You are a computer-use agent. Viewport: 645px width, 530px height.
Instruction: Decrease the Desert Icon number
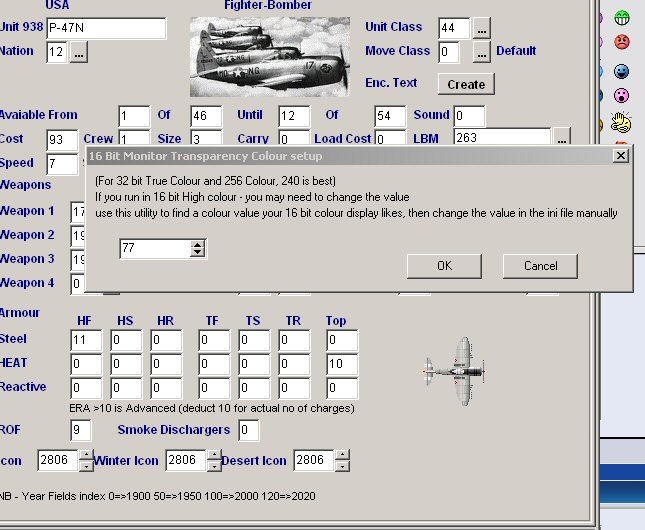(x=343, y=466)
